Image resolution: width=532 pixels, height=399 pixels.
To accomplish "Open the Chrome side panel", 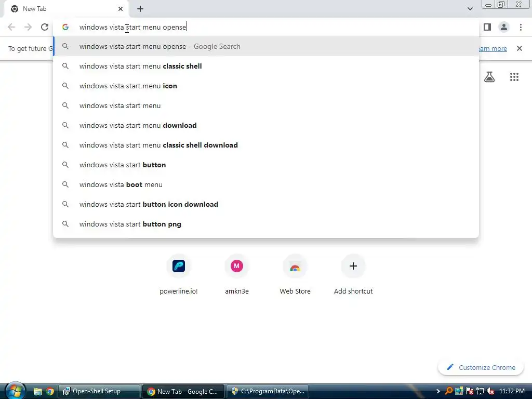I will [487, 27].
